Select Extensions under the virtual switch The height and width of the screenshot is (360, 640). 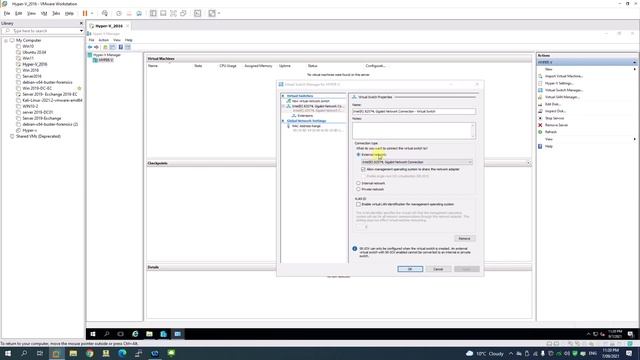tap(305, 116)
